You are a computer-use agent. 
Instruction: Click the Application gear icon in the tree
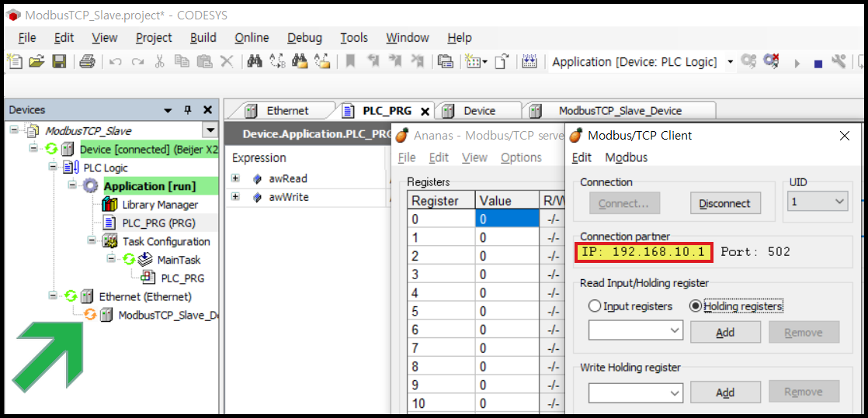92,186
